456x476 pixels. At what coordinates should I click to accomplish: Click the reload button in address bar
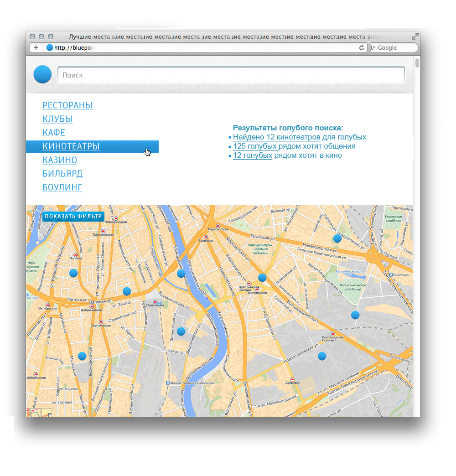[362, 48]
